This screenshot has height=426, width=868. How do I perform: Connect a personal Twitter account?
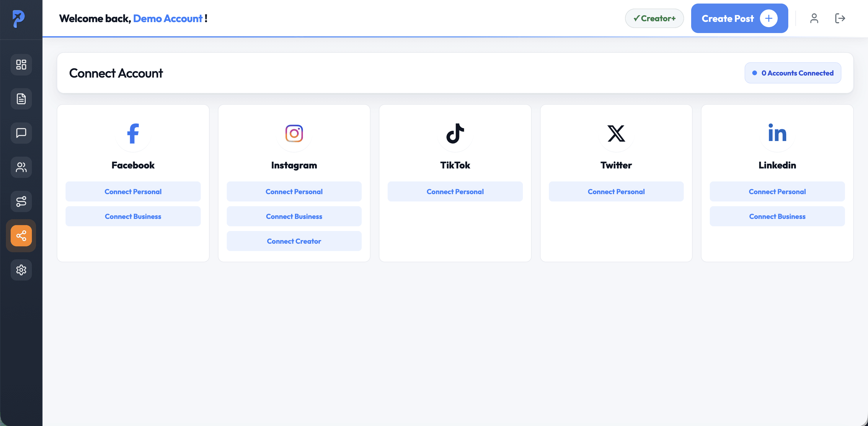click(x=616, y=192)
